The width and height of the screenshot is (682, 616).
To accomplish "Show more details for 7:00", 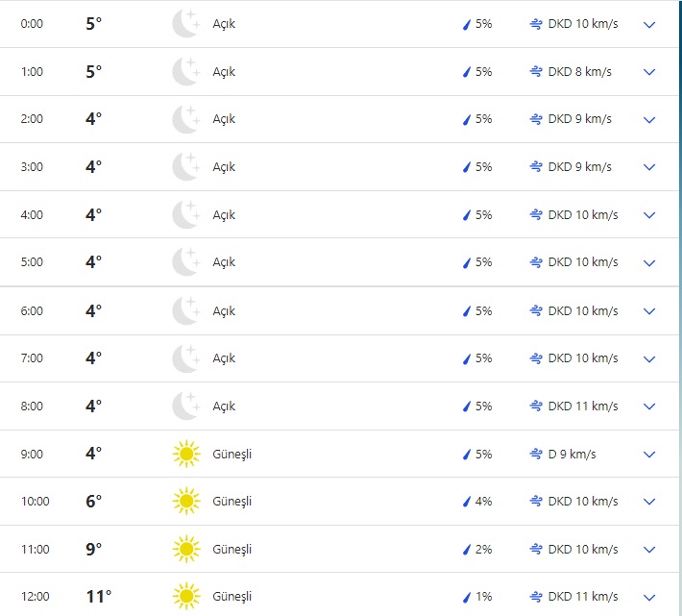I will (649, 358).
